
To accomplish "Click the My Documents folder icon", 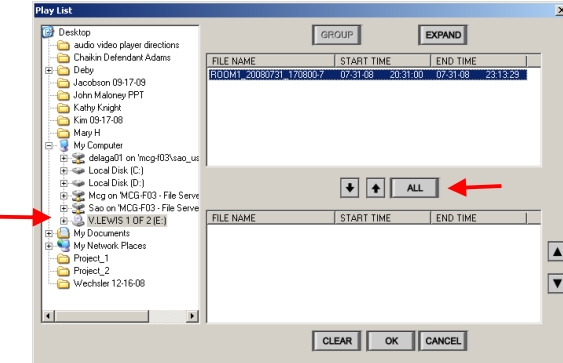I will pos(63,233).
